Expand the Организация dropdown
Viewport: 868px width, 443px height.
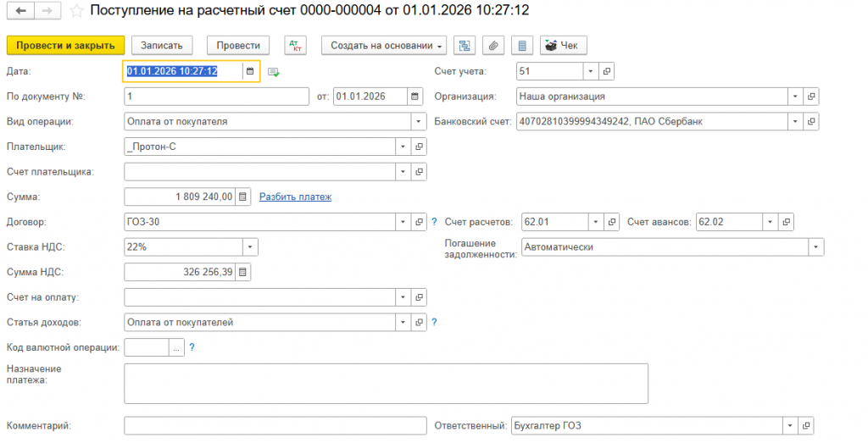point(795,97)
